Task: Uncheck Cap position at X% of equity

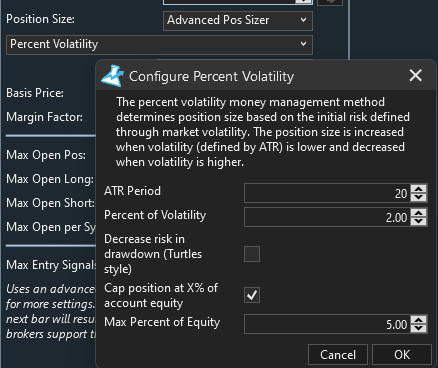Action: [x=252, y=295]
